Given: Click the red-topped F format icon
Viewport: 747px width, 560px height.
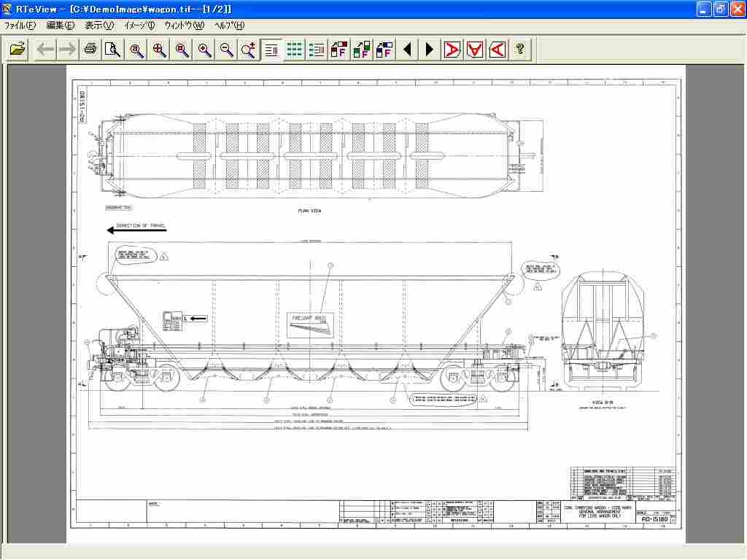Looking at the screenshot, I should click(338, 49).
